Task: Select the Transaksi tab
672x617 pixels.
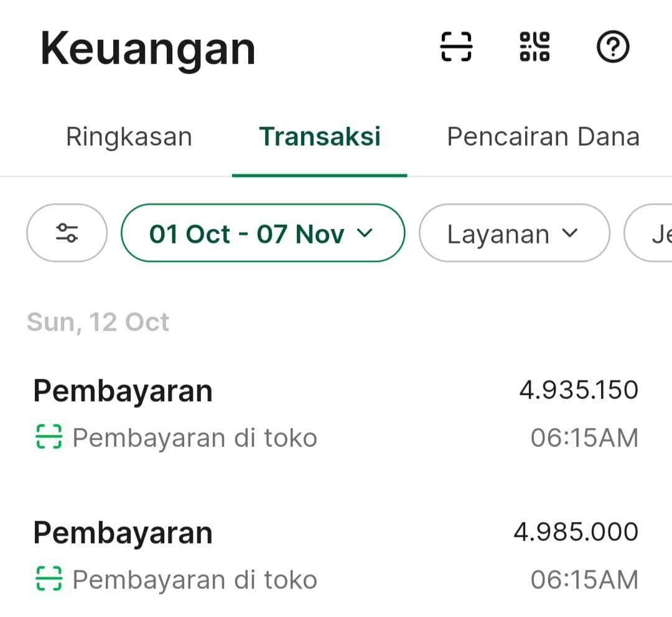Action: 320,137
